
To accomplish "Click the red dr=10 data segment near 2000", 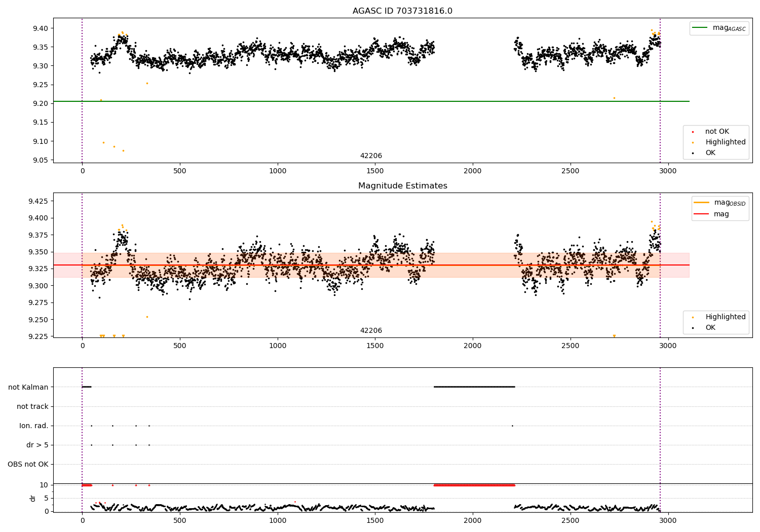I will point(474,485).
